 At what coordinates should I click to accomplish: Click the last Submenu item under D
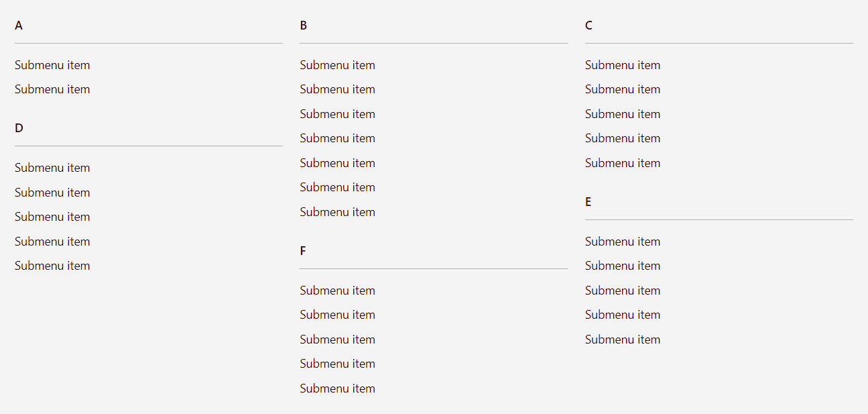[x=52, y=266]
